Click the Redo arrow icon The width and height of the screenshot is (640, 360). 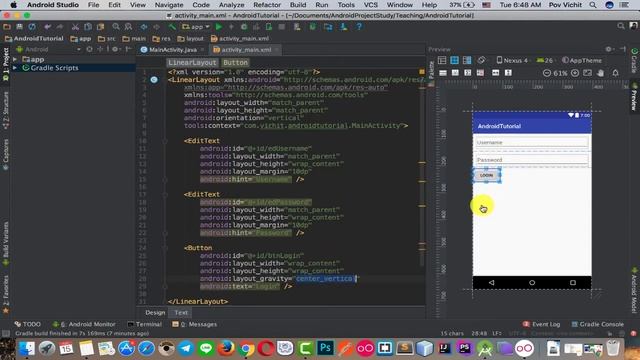click(x=60, y=27)
